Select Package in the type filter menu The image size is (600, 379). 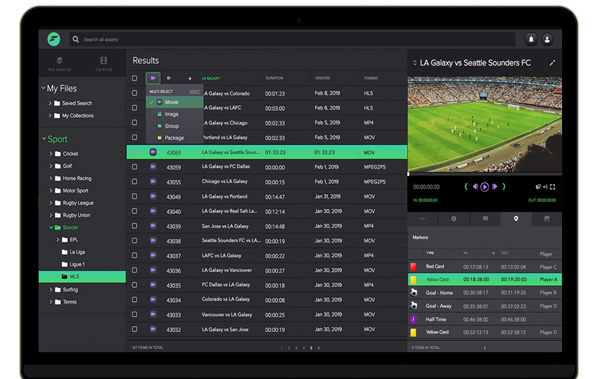pos(174,138)
